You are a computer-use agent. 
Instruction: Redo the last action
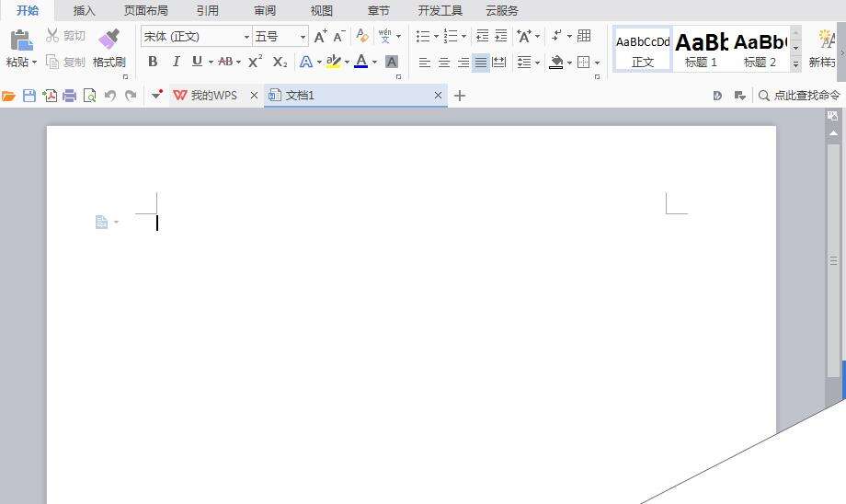130,96
